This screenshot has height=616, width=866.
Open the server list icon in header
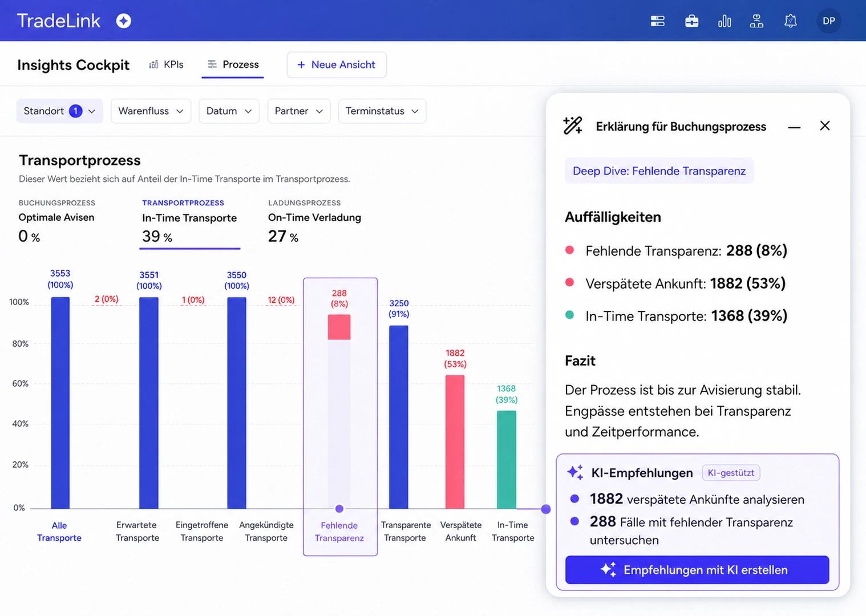tap(657, 22)
